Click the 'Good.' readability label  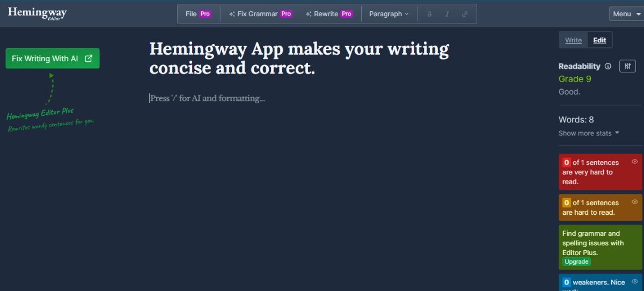pos(569,92)
